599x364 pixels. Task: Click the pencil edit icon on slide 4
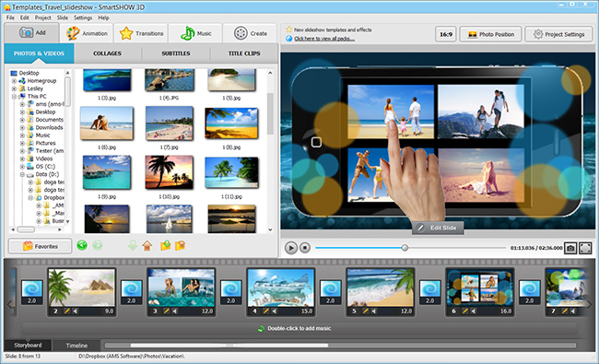point(266,311)
